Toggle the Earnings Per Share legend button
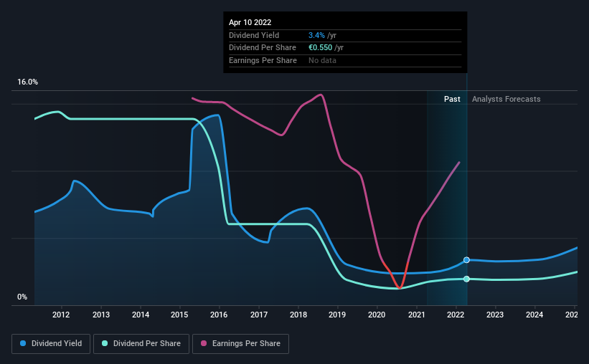The width and height of the screenshot is (589, 364). [x=240, y=344]
